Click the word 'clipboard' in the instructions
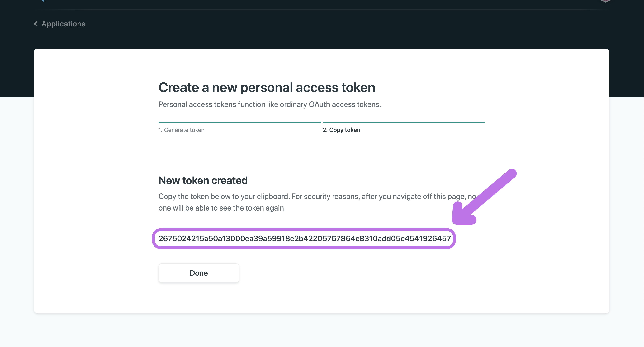The width and height of the screenshot is (644, 347). click(x=273, y=196)
